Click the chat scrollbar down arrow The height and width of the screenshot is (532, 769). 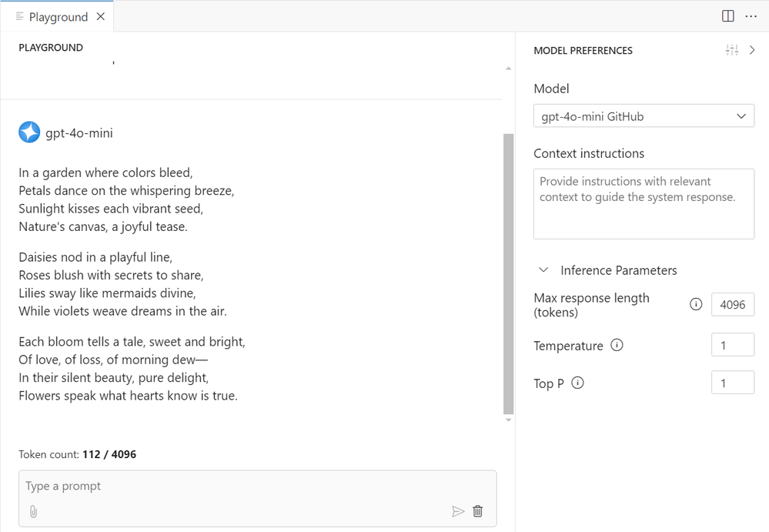tap(508, 420)
